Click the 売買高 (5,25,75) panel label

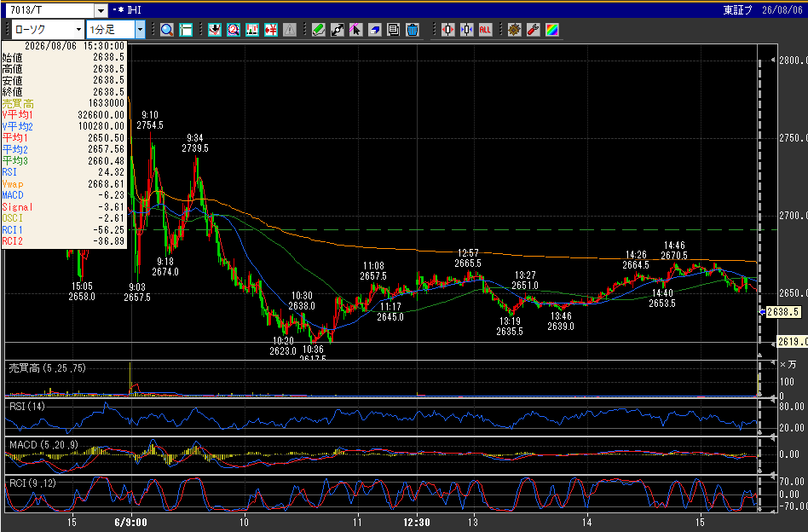pos(48,368)
